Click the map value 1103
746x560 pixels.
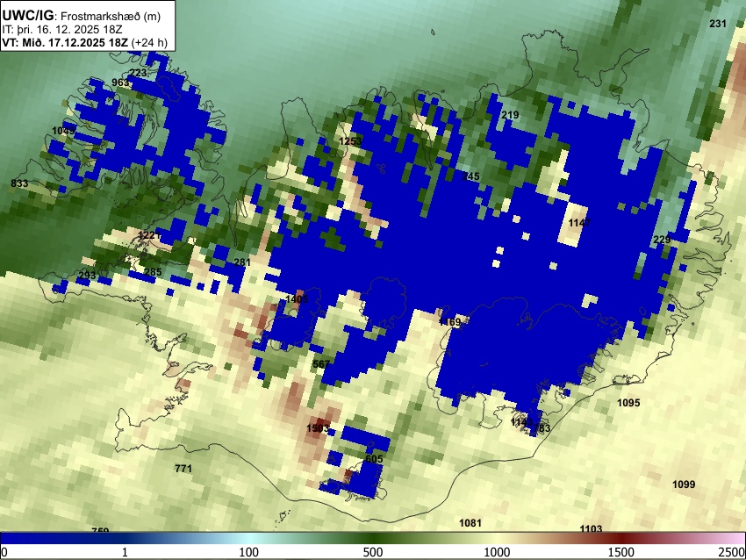(591, 528)
